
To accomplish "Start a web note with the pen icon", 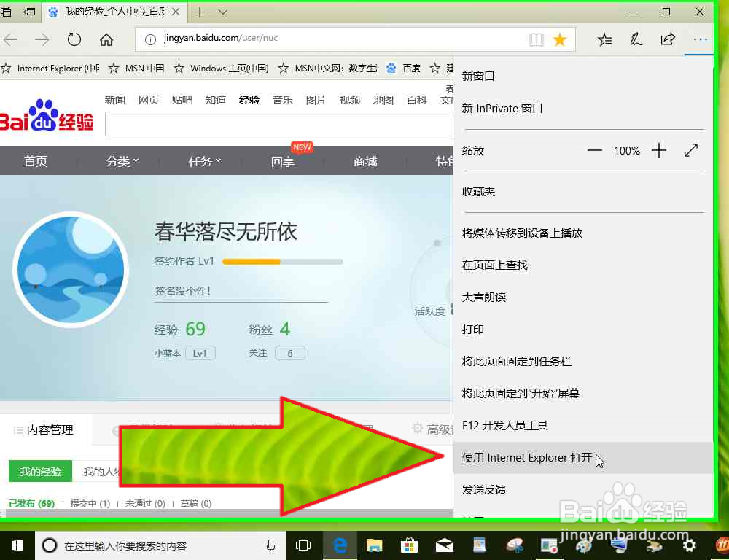I will (x=636, y=39).
